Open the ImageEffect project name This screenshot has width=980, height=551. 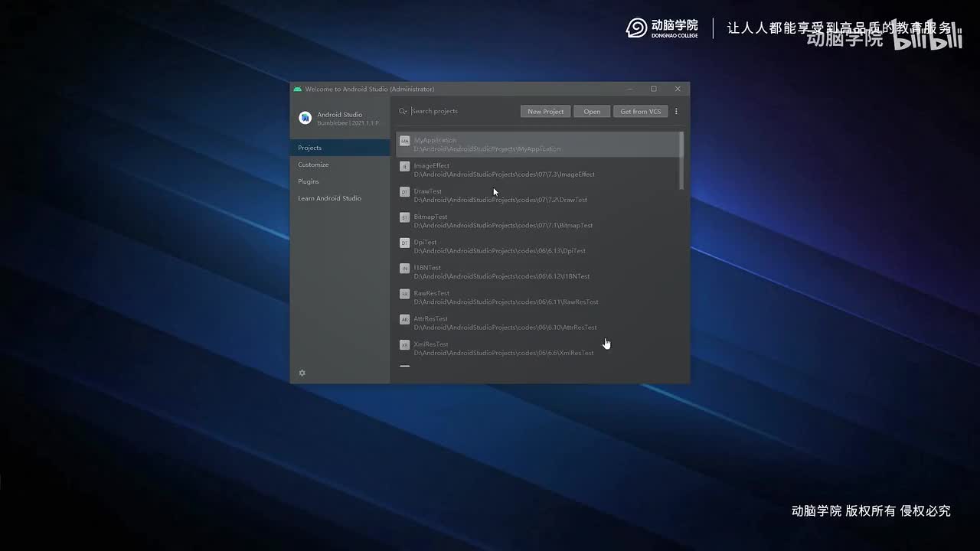pos(432,165)
